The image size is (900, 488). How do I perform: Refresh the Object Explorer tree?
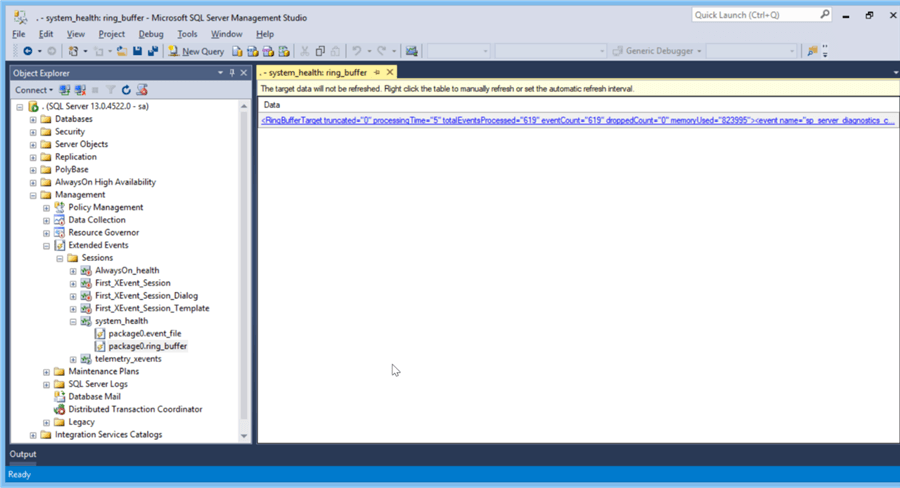coord(126,90)
